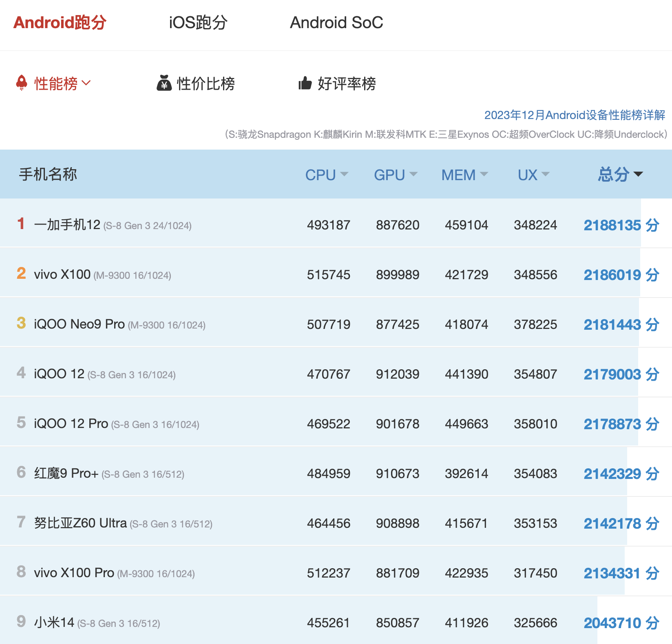Click total score 2142178 分
The height and width of the screenshot is (644, 672).
(x=621, y=523)
